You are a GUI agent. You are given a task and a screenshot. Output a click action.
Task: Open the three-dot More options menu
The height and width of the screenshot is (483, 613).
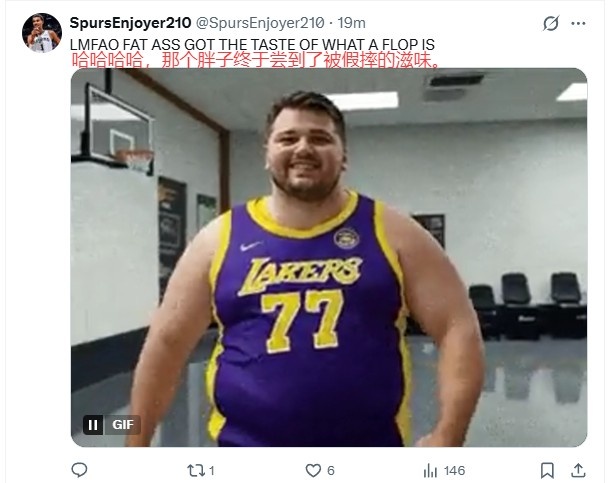pyautogui.click(x=583, y=23)
